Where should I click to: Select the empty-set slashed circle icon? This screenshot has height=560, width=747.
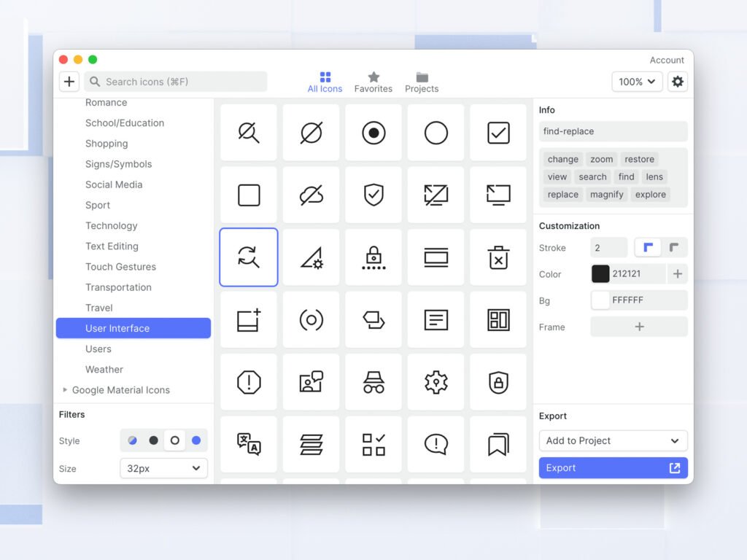[x=311, y=133]
